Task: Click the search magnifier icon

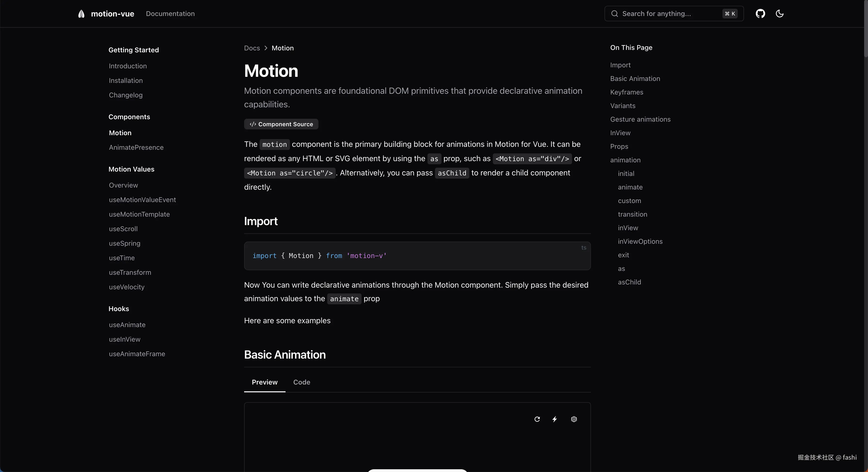Action: tap(615, 14)
